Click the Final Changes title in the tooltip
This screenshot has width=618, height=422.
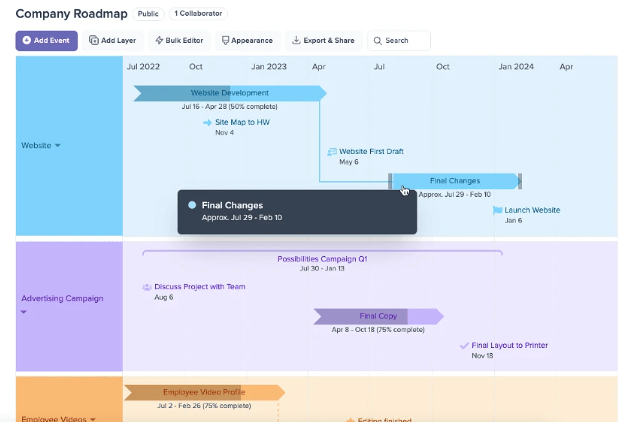(232, 205)
